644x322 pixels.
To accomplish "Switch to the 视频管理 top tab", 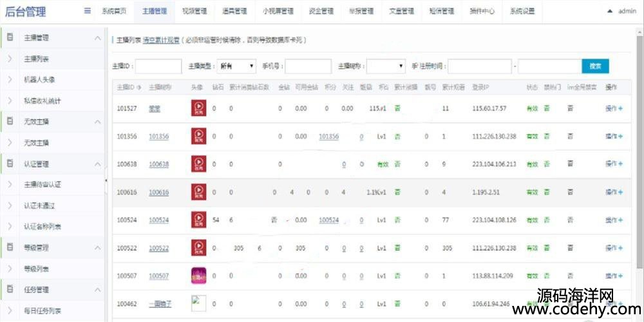I will [x=195, y=11].
